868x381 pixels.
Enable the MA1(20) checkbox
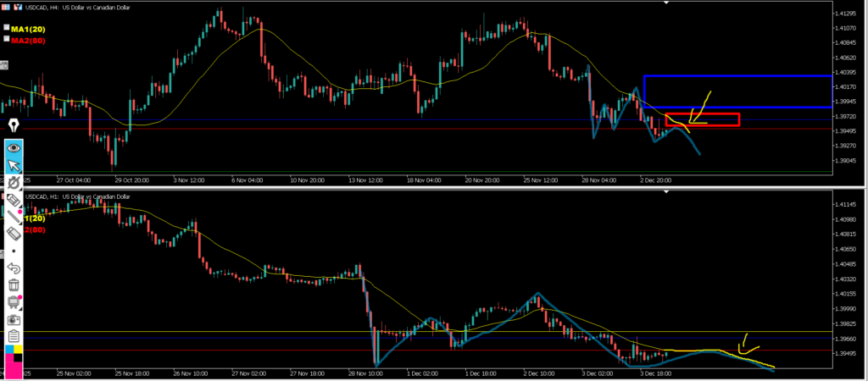pos(7,28)
